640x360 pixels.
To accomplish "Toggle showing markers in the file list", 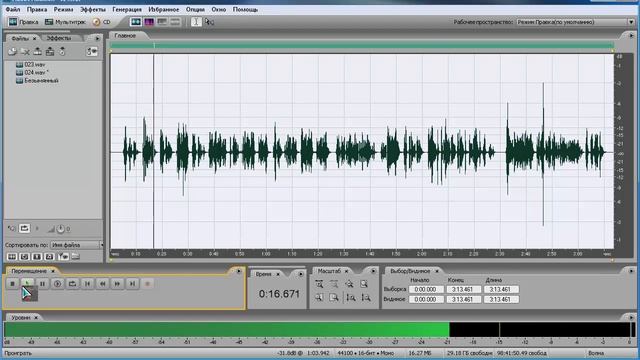I will point(63,256).
